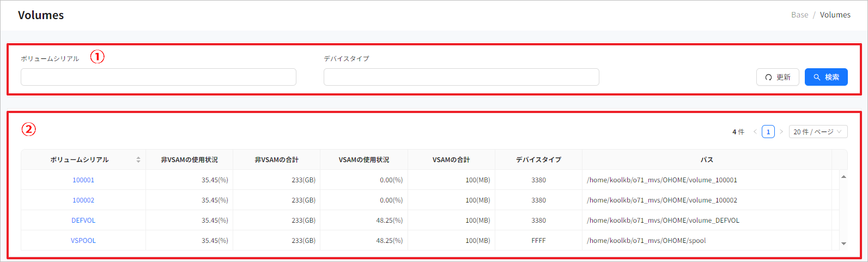
Task: Click the path /home/koolkb/o71_mvs/OHOME/volume_100001
Action: coord(662,180)
